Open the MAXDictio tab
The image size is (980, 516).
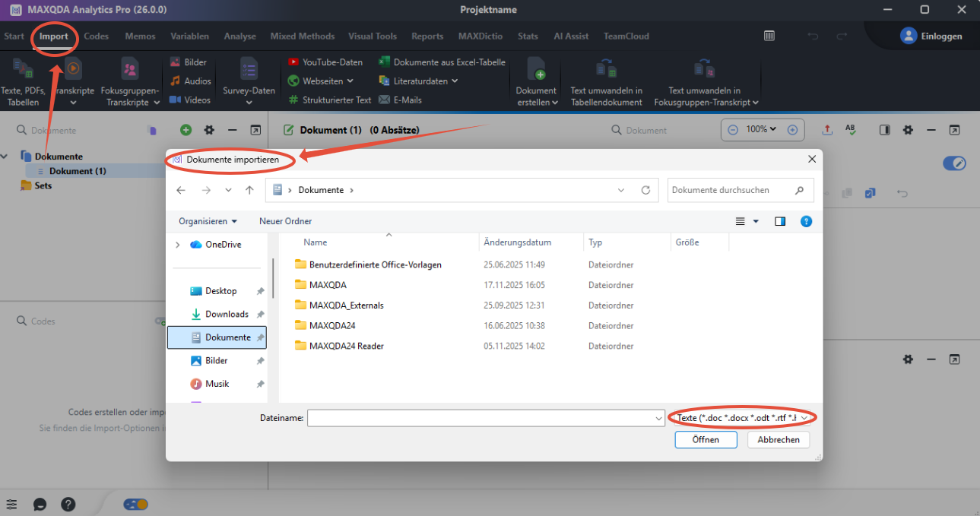click(480, 36)
